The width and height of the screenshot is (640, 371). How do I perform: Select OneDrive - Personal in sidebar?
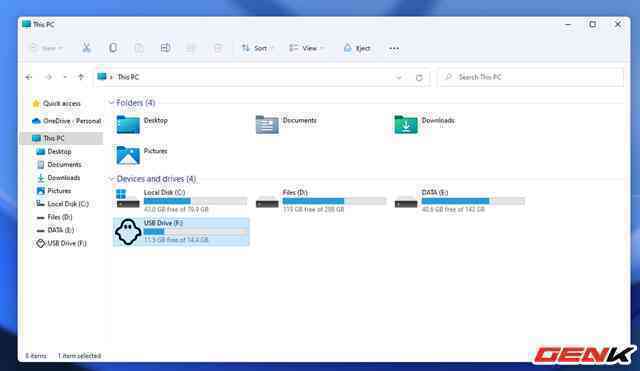pyautogui.click(x=67, y=121)
